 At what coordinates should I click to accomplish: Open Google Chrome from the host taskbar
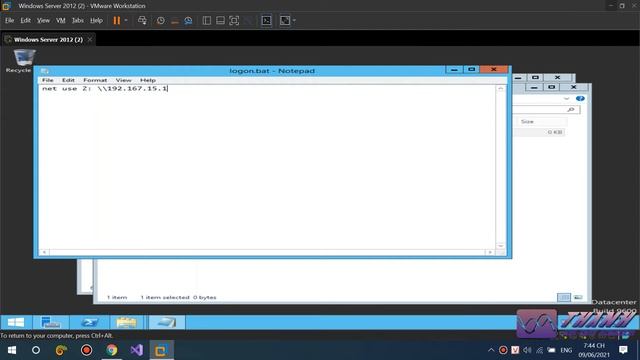(111, 350)
